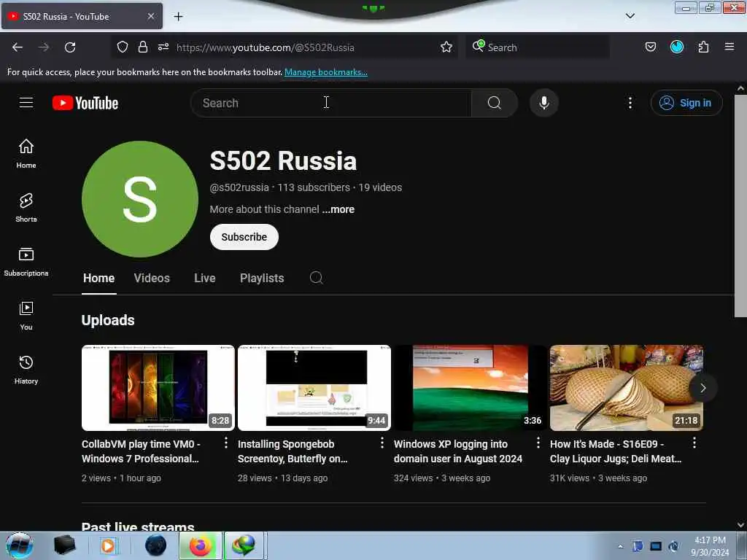Go to Home in YouTube sidebar

click(x=26, y=153)
